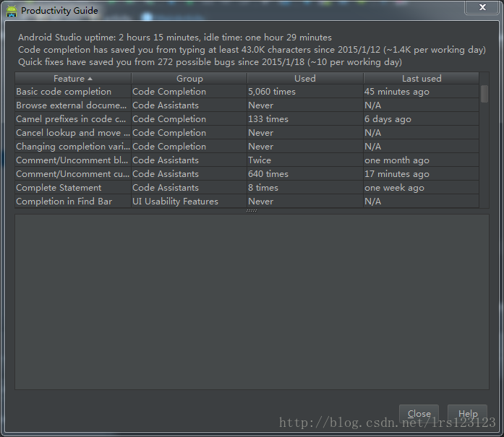This screenshot has width=504, height=437.
Task: Click the Android Studio icon in title bar
Action: tap(12, 11)
